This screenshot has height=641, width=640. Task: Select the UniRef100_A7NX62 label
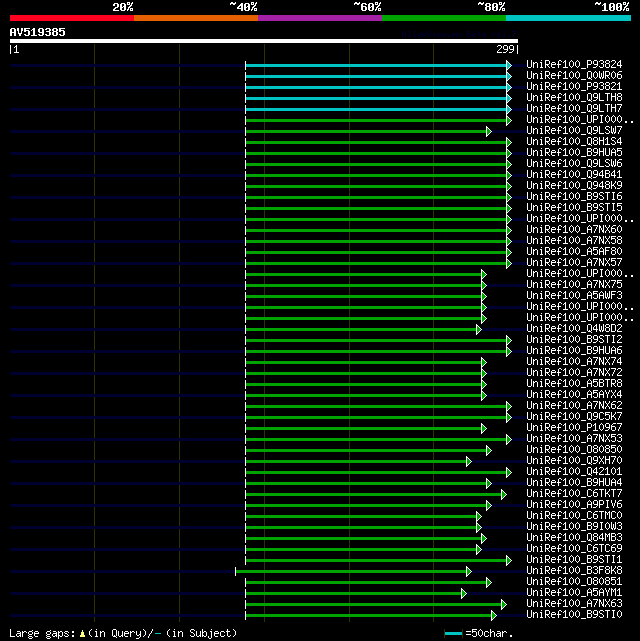(574, 406)
